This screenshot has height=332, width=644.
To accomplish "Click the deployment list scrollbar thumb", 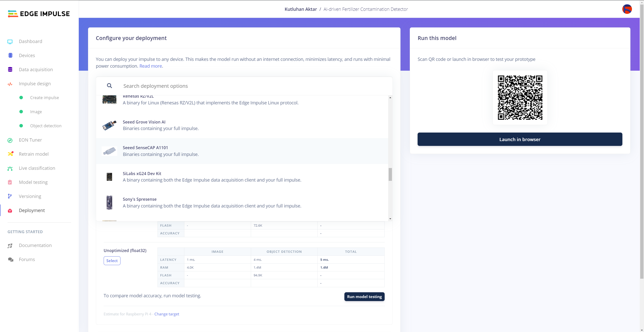I will click(x=390, y=174).
